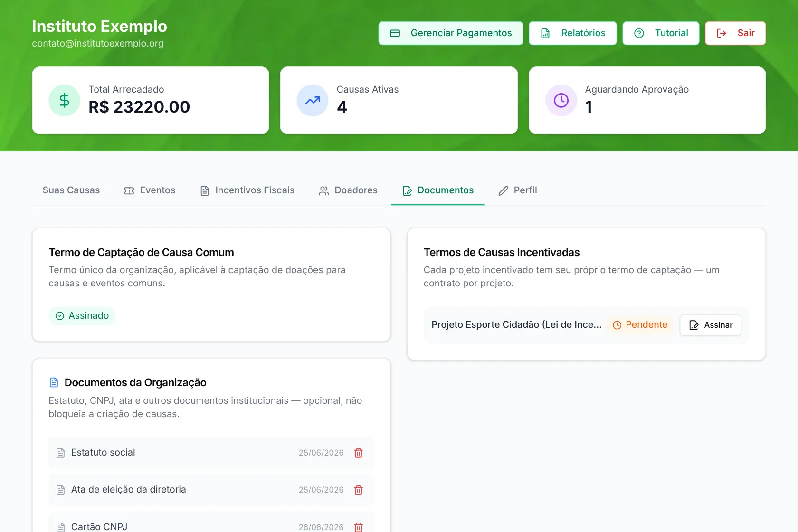Screen dimensions: 798x532
Task: Delete the Estatuto social document
Action: coord(359,453)
